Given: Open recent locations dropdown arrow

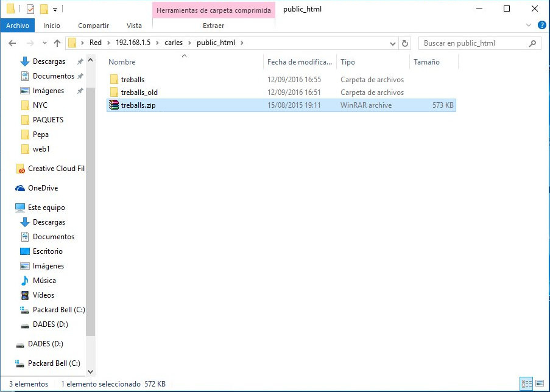Looking at the screenshot, I should 44,43.
